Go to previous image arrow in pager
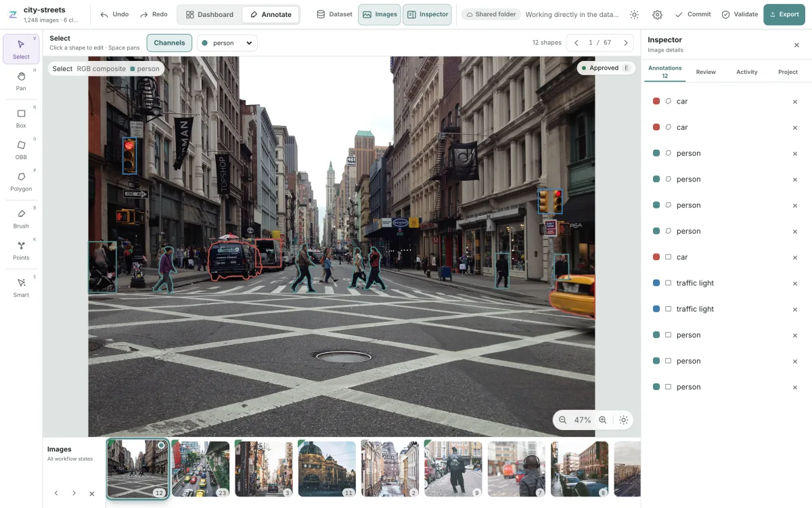Screen dimensions: 812x508 [577, 43]
